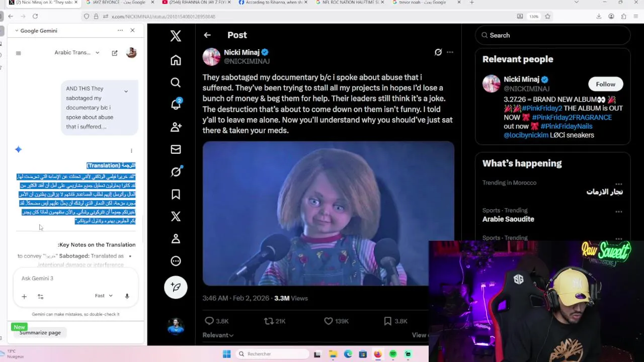This screenshot has width=644, height=362.
Task: Click Gemini add attachment plus button
Action: coord(24,297)
